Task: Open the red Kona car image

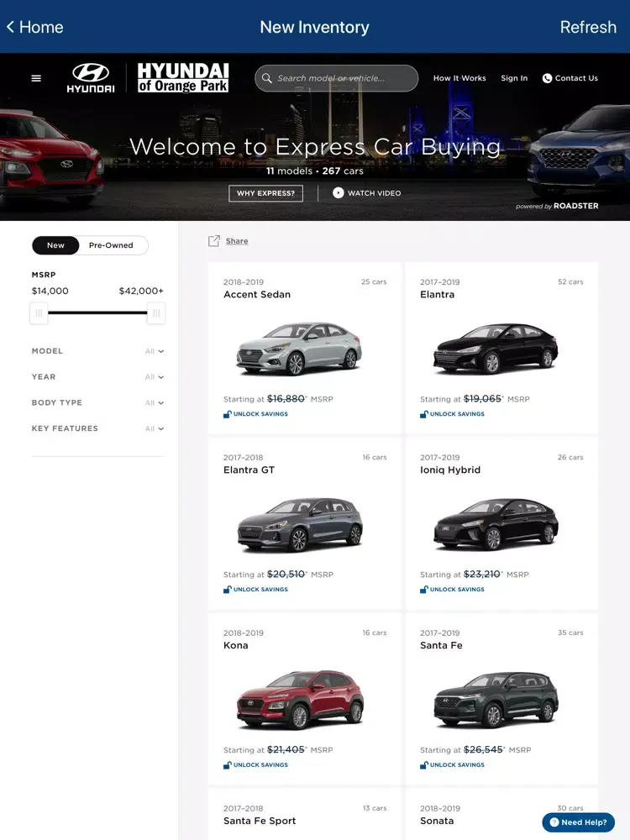Action: point(300,699)
